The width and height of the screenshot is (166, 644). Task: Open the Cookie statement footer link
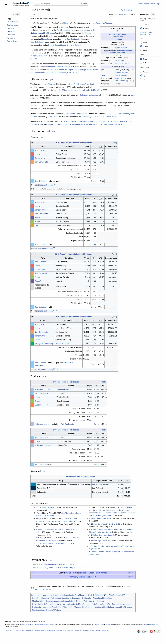(x=95, y=630)
